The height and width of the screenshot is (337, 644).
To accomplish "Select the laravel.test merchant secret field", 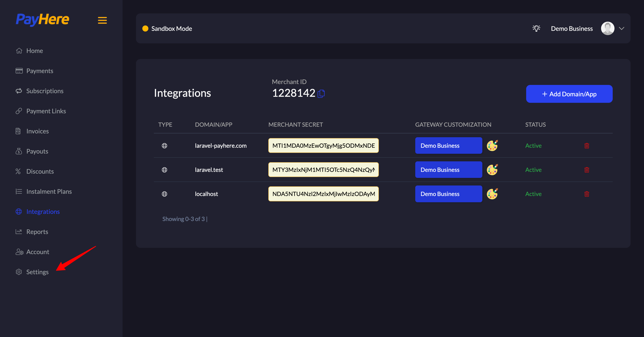I will tap(323, 170).
